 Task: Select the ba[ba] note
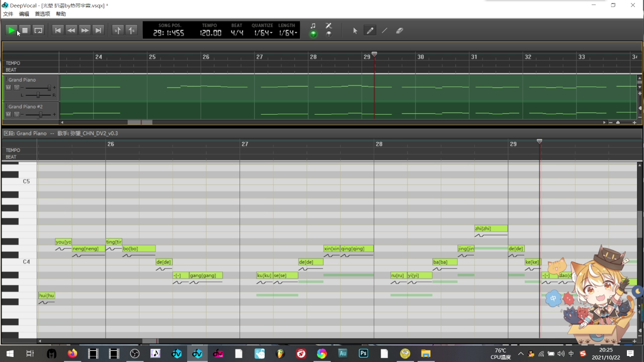click(x=445, y=262)
